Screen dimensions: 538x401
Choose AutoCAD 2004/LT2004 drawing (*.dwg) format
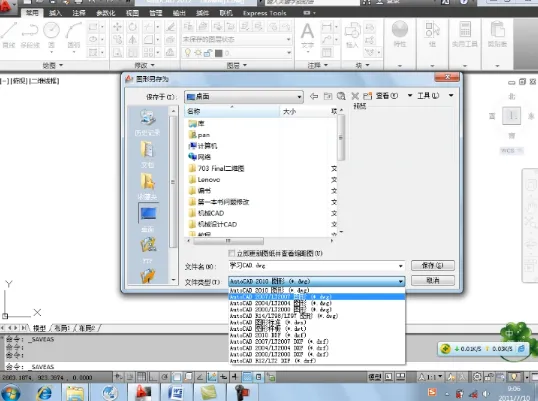pos(316,303)
